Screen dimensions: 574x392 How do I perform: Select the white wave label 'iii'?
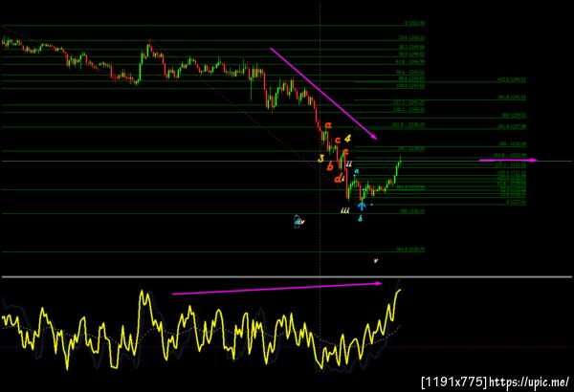coord(344,210)
